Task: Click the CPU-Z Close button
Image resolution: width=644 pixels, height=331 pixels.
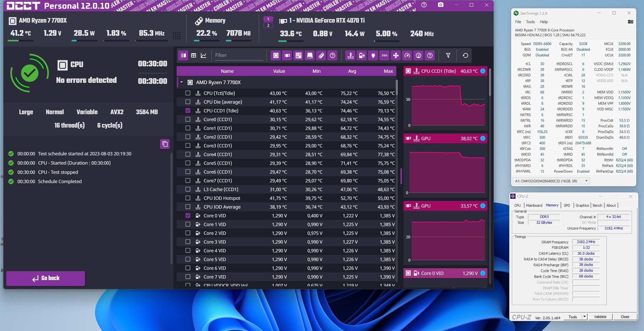Action: (x=625, y=317)
